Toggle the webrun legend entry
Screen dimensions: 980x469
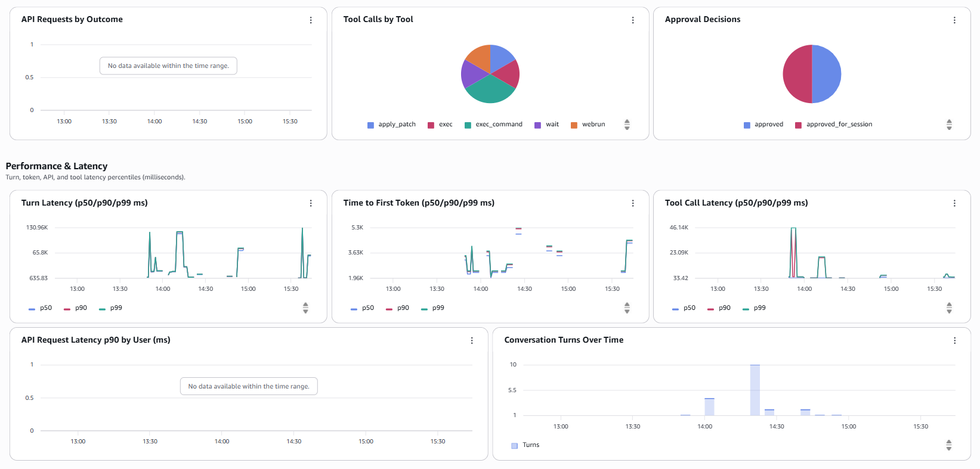coord(588,125)
